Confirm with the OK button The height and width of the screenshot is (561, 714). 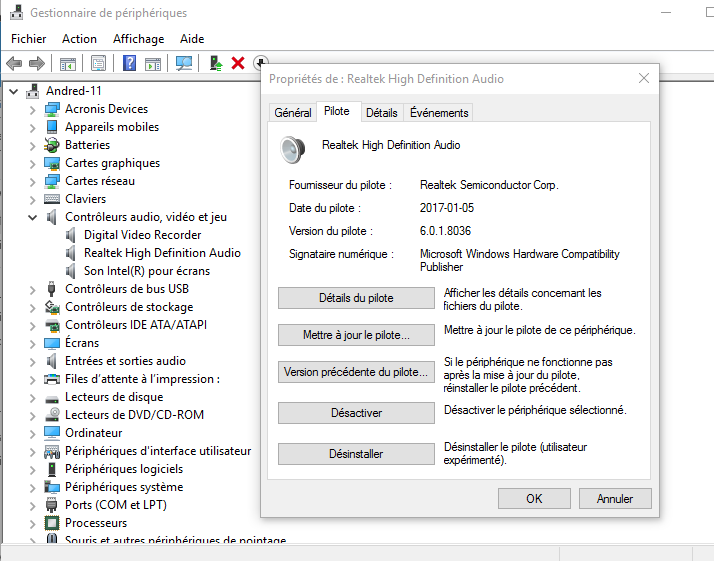point(534,499)
